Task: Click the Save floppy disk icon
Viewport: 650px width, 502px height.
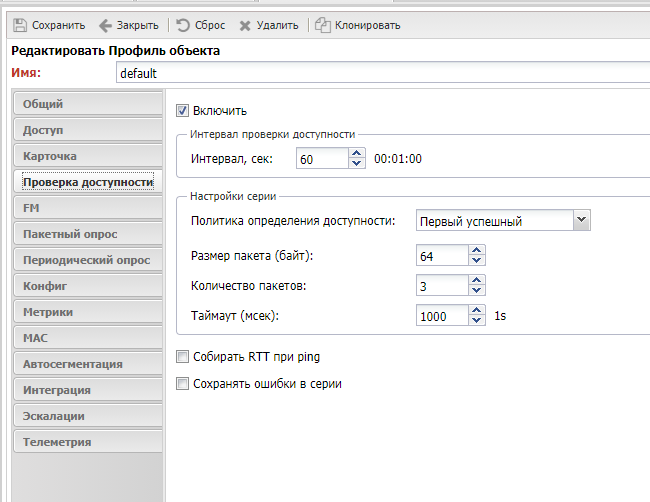Action: click(19, 25)
